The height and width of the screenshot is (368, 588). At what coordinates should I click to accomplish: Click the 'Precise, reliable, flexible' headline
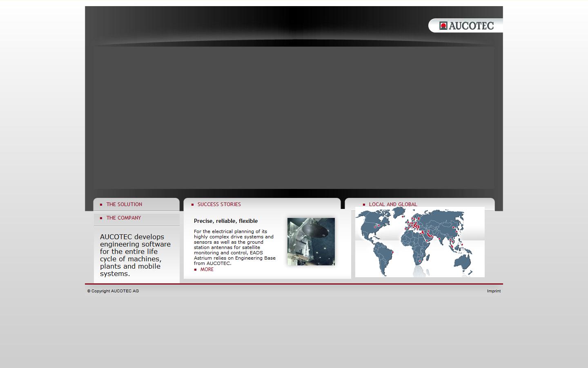[225, 221]
